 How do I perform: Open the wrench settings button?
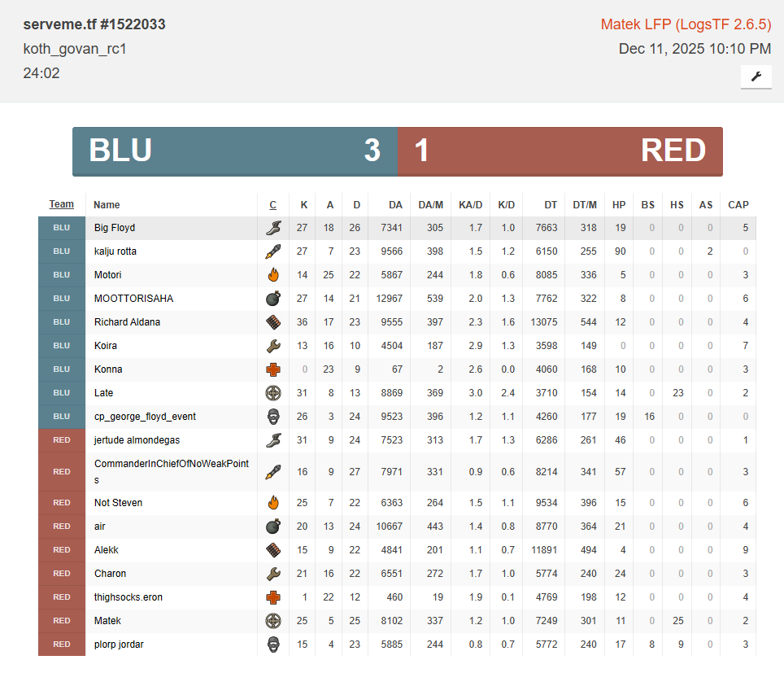756,76
